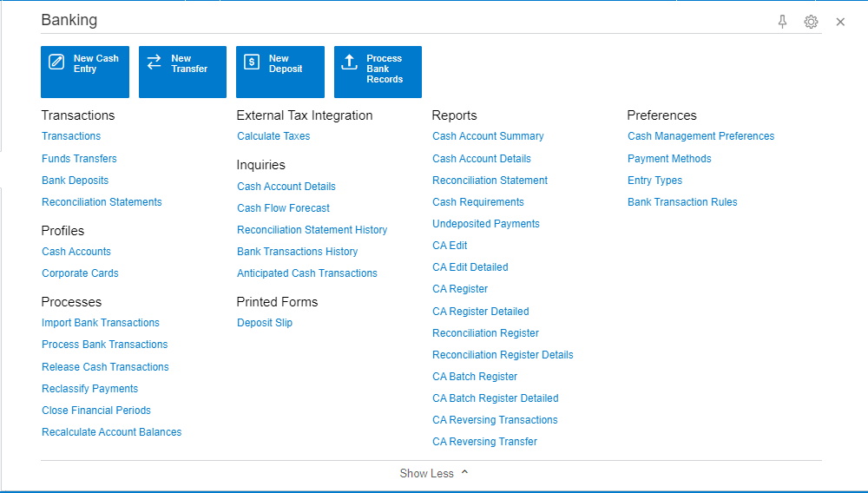Screen dimensions: 868x493
Task: Choose Reclassify Payments
Action: pyautogui.click(x=89, y=389)
